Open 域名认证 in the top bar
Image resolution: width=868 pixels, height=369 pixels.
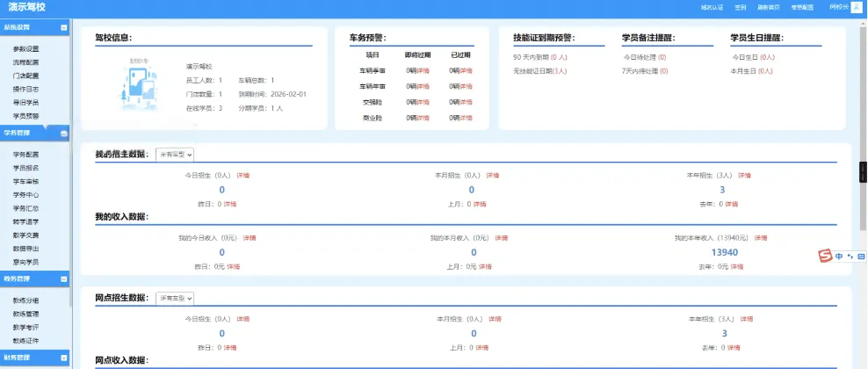[712, 8]
